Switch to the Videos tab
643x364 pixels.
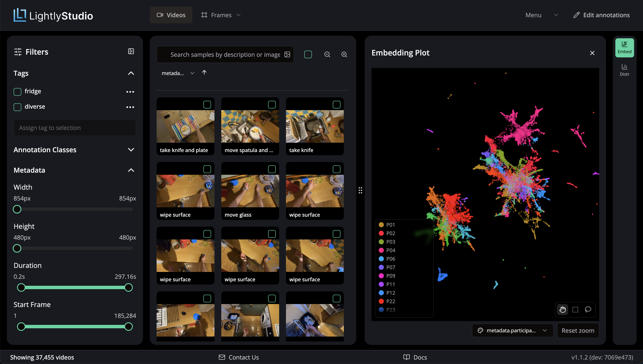click(171, 15)
